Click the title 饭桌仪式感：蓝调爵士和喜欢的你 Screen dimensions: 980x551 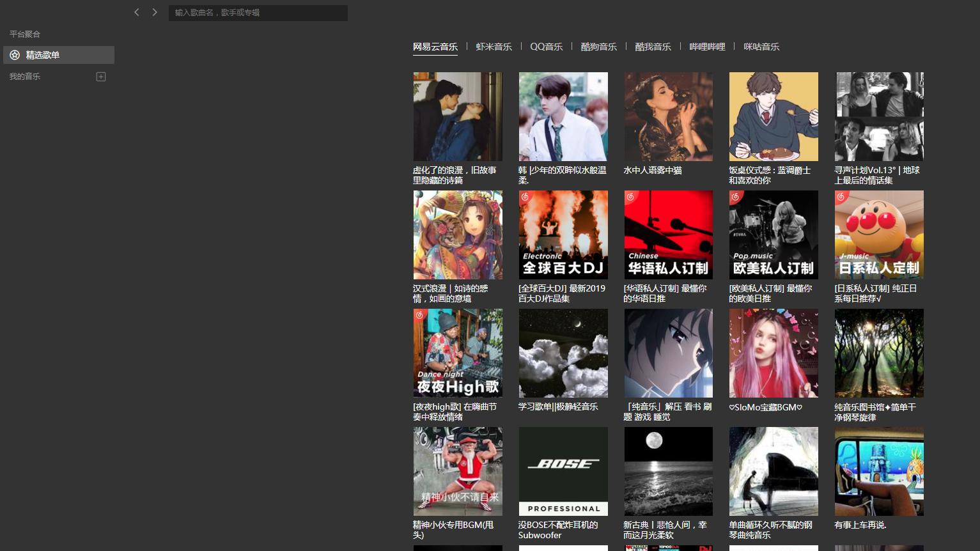tap(770, 175)
